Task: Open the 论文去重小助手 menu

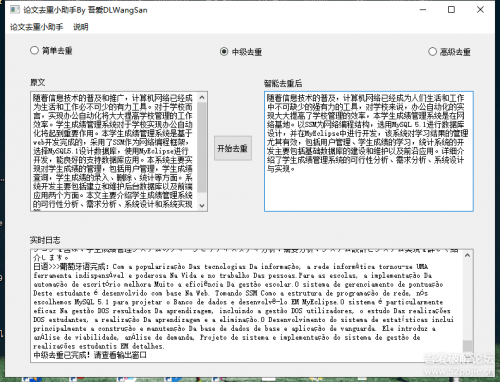Action: 36,27
